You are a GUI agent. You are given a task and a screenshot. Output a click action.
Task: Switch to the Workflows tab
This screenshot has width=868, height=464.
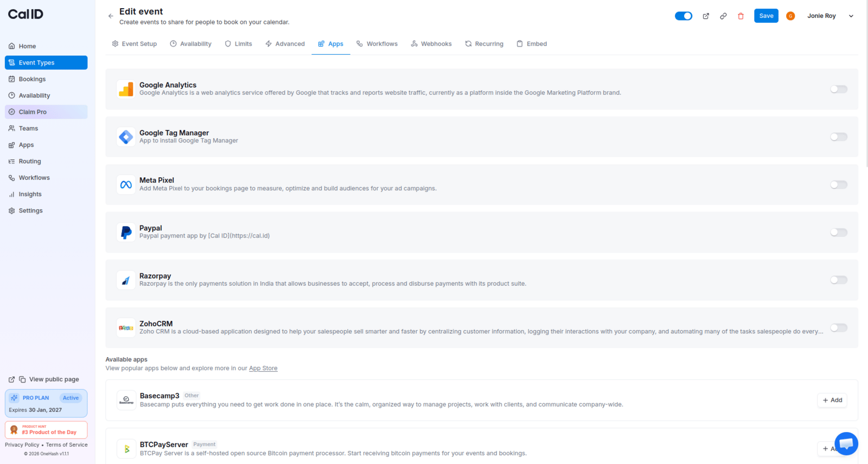[x=377, y=44]
